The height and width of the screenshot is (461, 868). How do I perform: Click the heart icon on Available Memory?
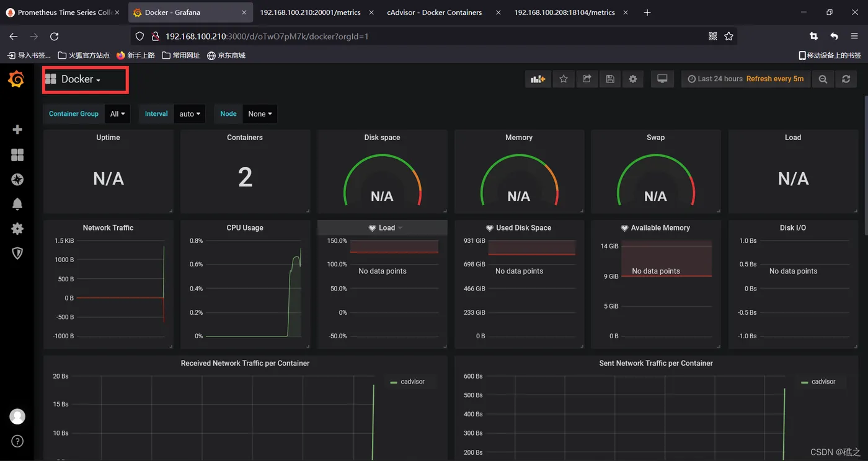tap(624, 228)
